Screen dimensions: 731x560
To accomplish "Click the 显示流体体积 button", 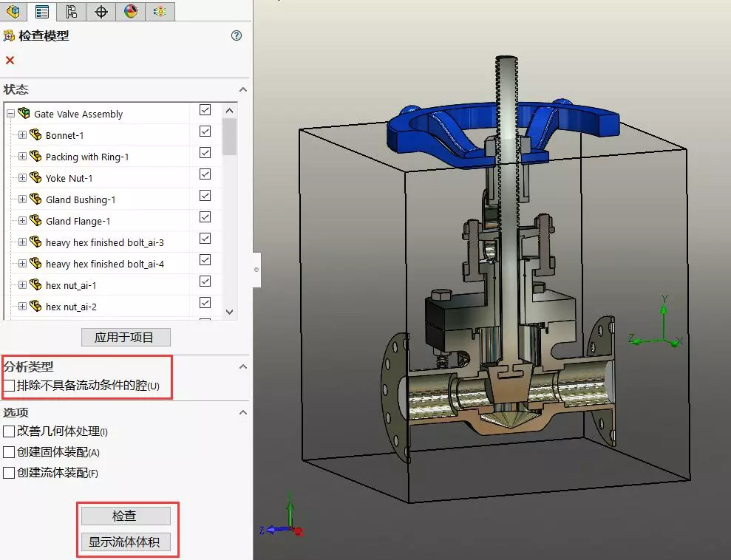I will [126, 542].
